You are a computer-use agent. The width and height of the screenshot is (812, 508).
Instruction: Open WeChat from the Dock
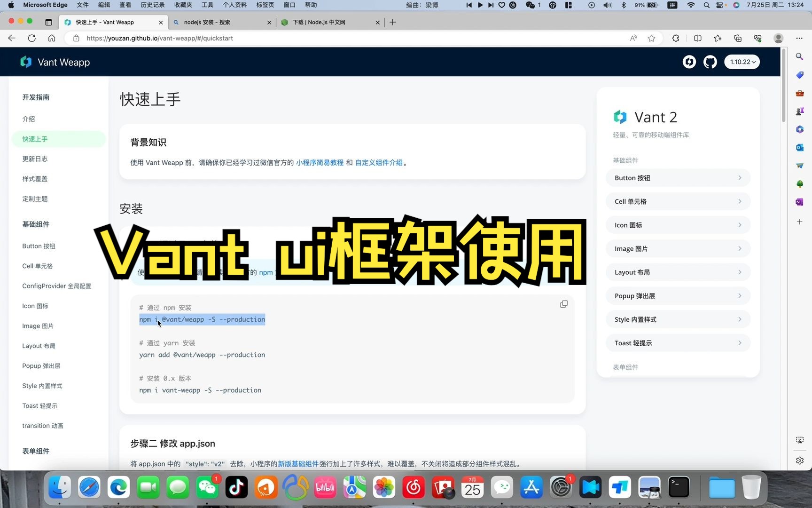pyautogui.click(x=207, y=487)
